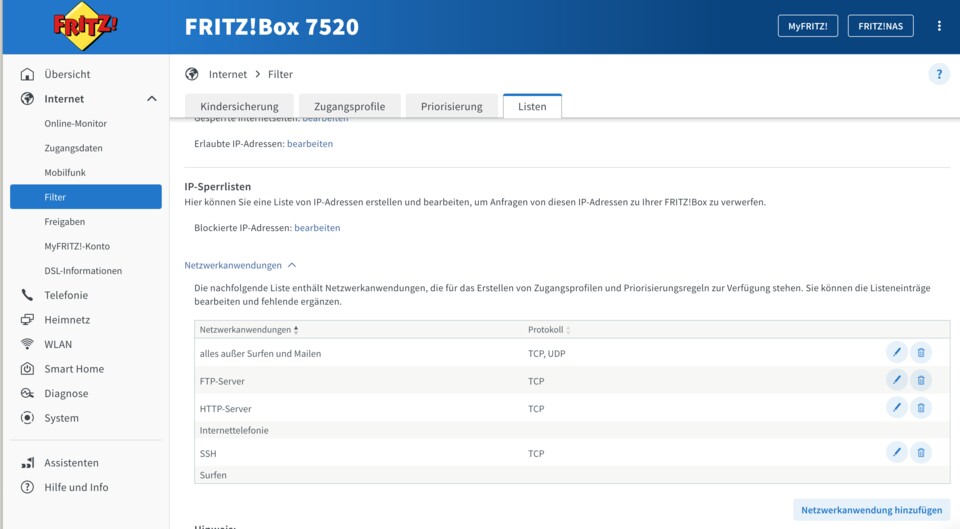The height and width of the screenshot is (529, 960).
Task: Delete the 'alles außer Surfen und Mailen' entry
Action: click(921, 352)
